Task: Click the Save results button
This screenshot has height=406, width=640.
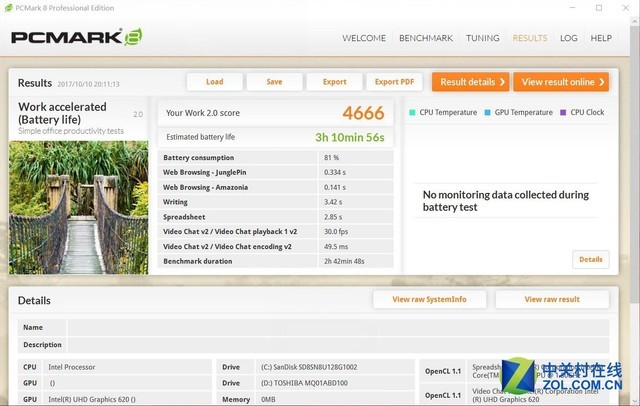Action: click(x=274, y=82)
